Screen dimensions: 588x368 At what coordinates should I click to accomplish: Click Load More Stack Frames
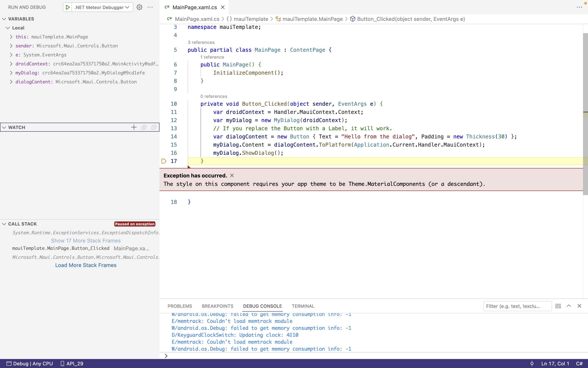86,265
